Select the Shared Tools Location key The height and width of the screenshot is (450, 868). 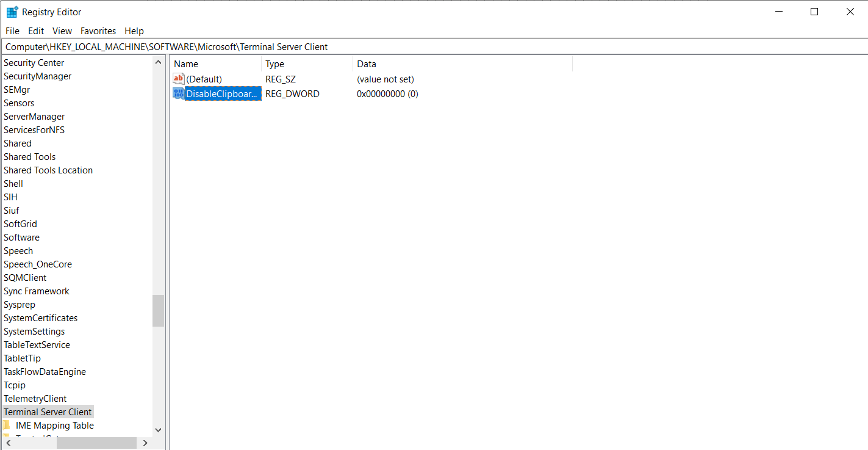(x=48, y=170)
